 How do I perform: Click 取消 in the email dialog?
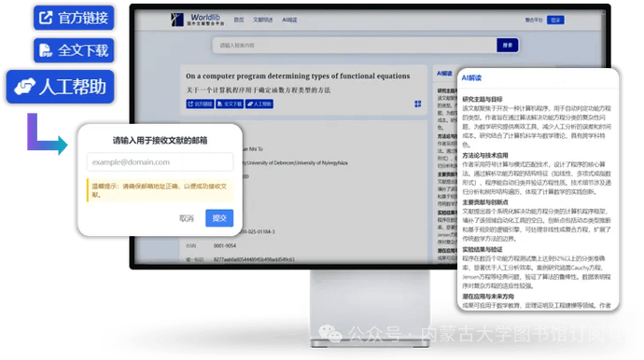pyautogui.click(x=187, y=218)
